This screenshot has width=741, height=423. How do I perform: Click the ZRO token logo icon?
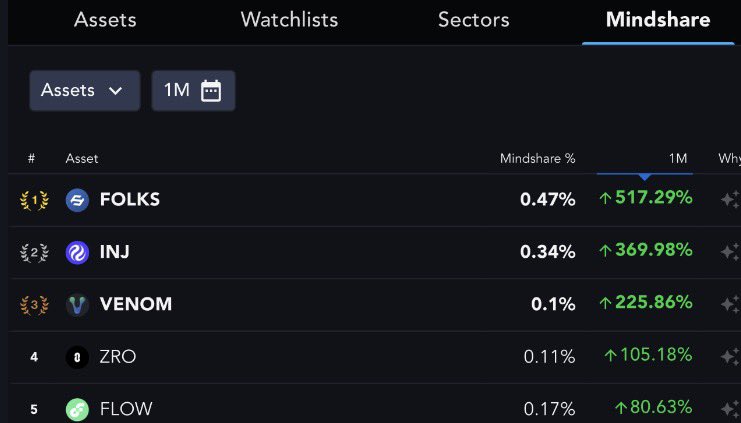tap(77, 357)
